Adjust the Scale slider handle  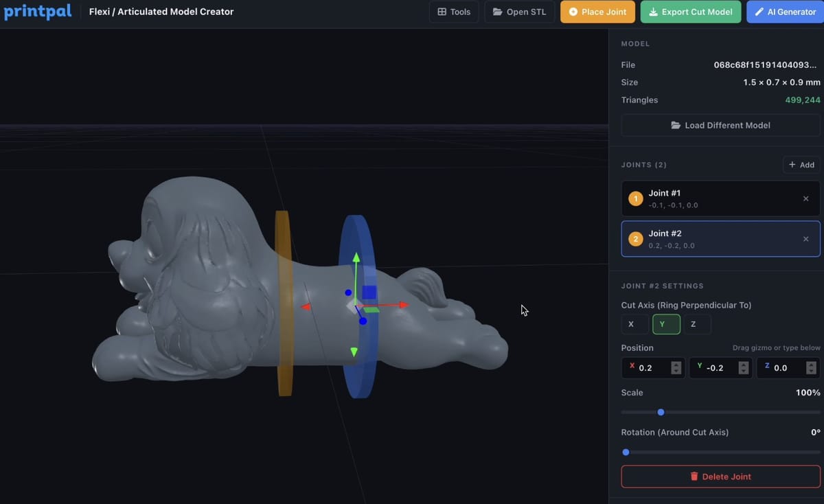coord(661,412)
